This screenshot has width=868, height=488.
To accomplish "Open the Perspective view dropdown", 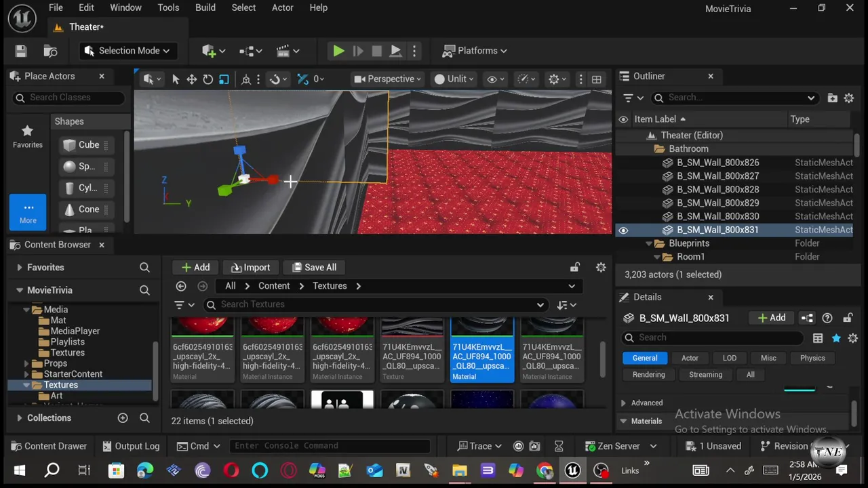I will click(x=387, y=79).
